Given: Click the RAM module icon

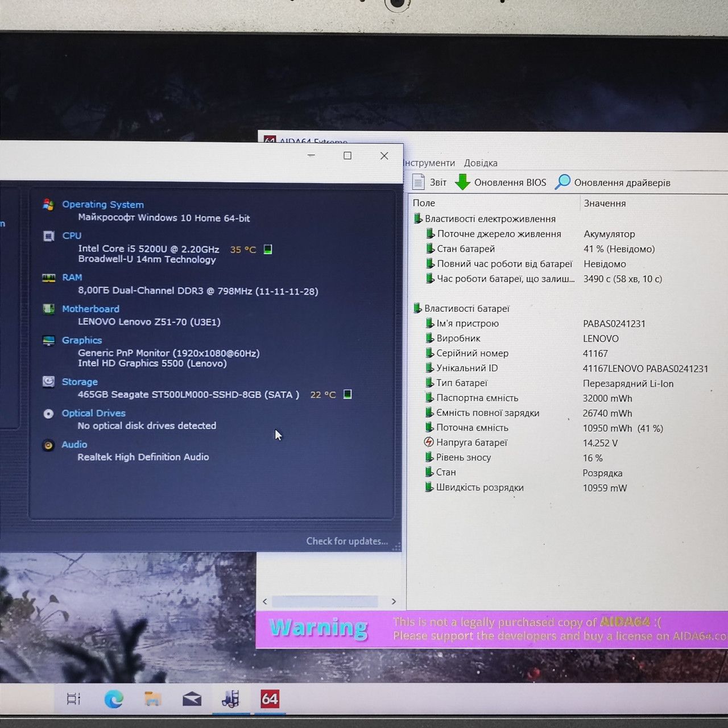Looking at the screenshot, I should (49, 278).
